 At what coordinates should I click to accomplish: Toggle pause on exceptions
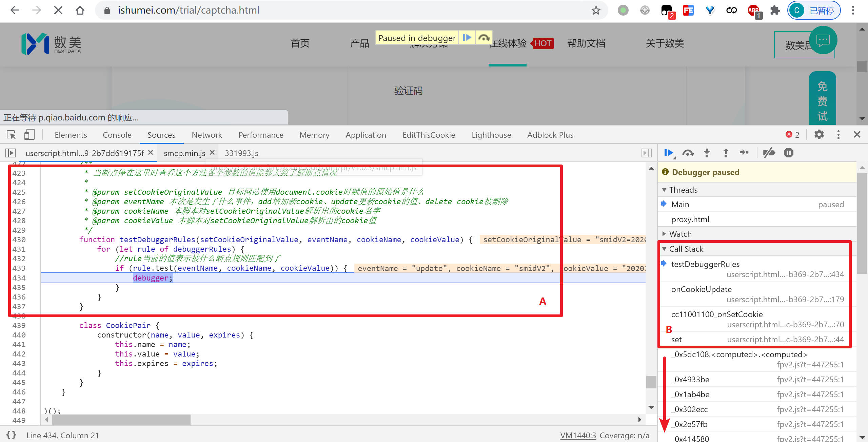789,153
